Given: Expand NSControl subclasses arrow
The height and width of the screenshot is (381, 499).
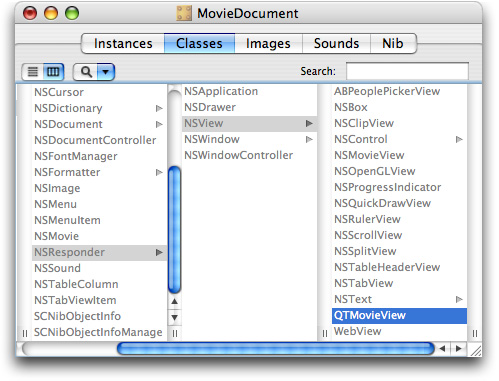Looking at the screenshot, I should tap(459, 139).
